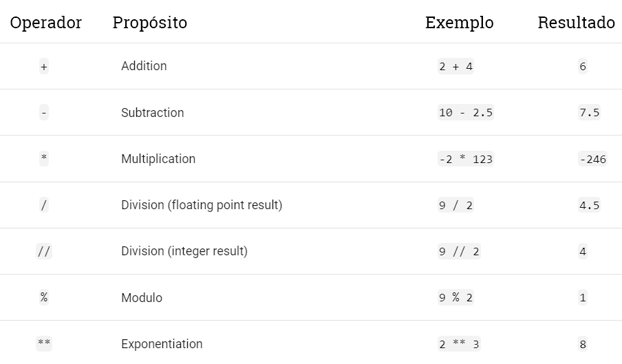The height and width of the screenshot is (364, 622).
Task: Click the double slash operator
Action: pos(44,251)
